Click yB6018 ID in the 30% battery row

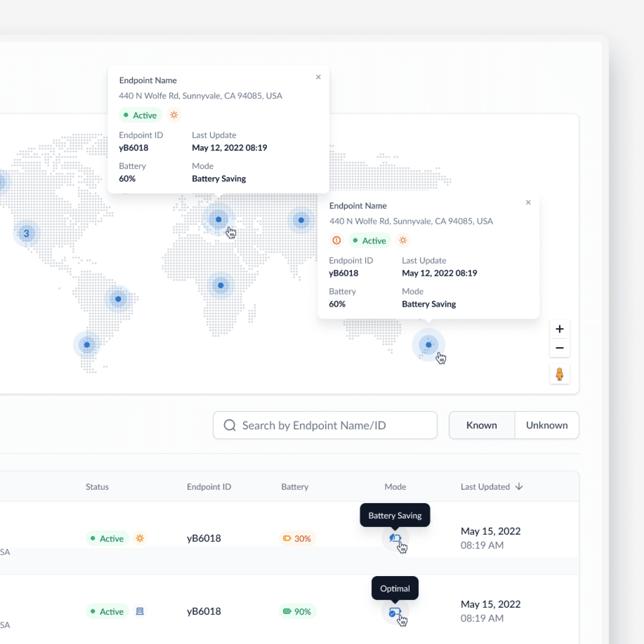[x=204, y=538]
